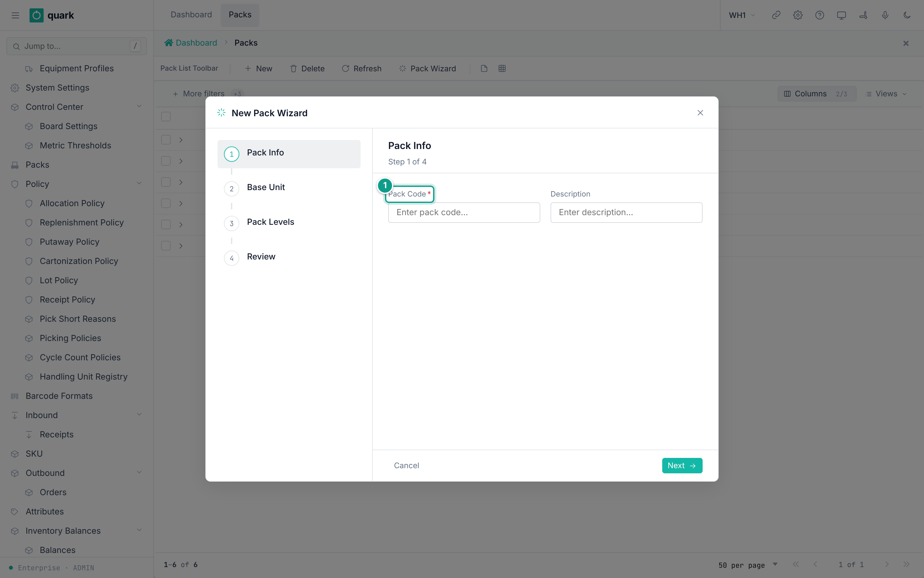
Task: Click the Pack Code input field
Action: (464, 213)
